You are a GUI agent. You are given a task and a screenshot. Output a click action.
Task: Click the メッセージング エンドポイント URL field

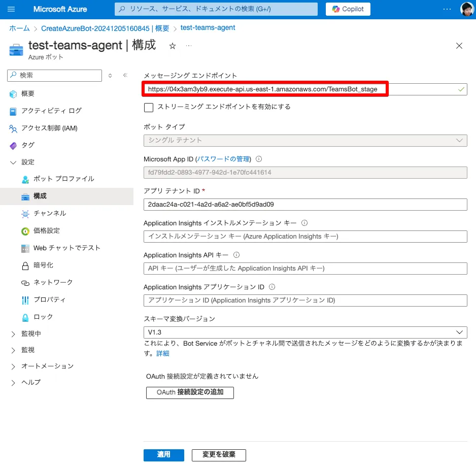click(x=305, y=89)
